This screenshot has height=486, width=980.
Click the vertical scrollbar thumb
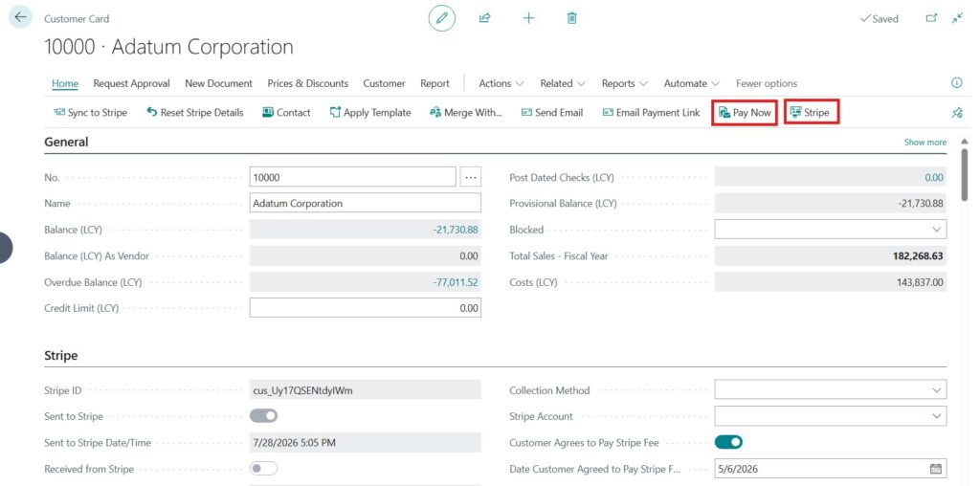pyautogui.click(x=965, y=174)
